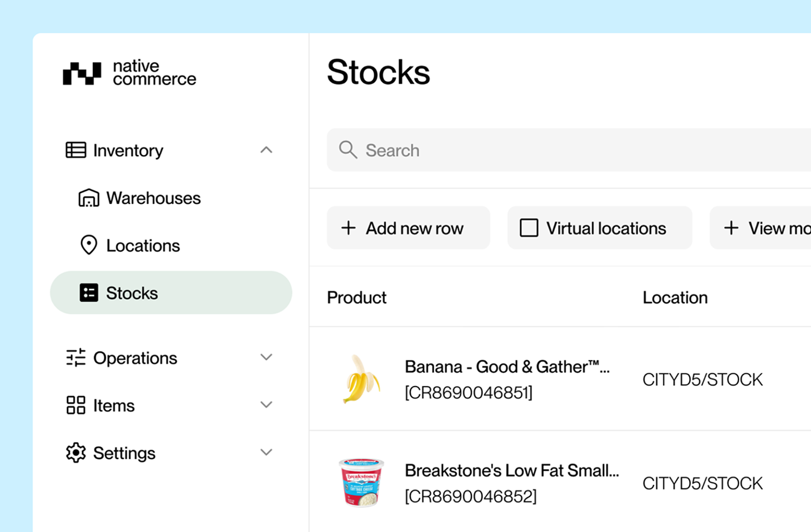Collapse the Inventory section
This screenshot has width=811, height=532.
tap(266, 150)
